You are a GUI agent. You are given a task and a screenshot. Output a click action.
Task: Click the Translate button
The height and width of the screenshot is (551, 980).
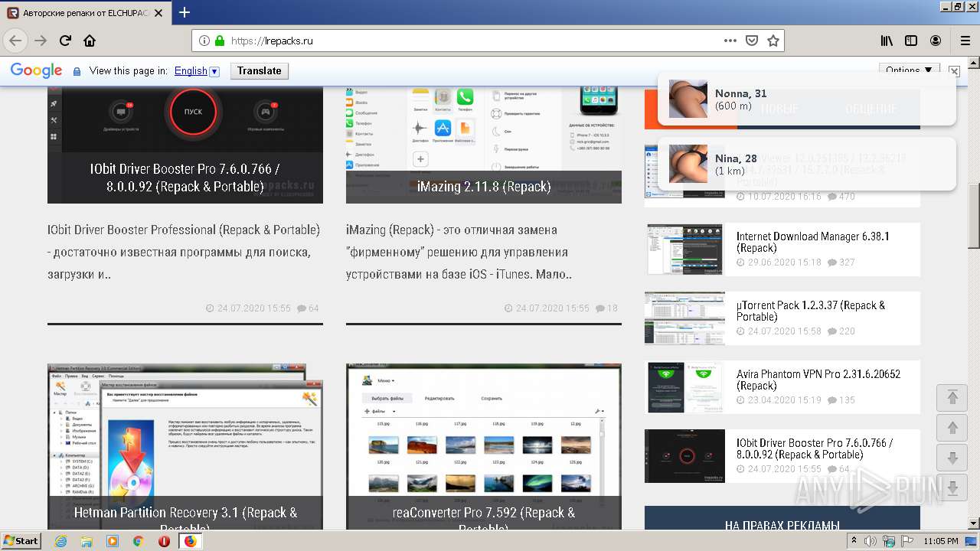[x=259, y=70]
